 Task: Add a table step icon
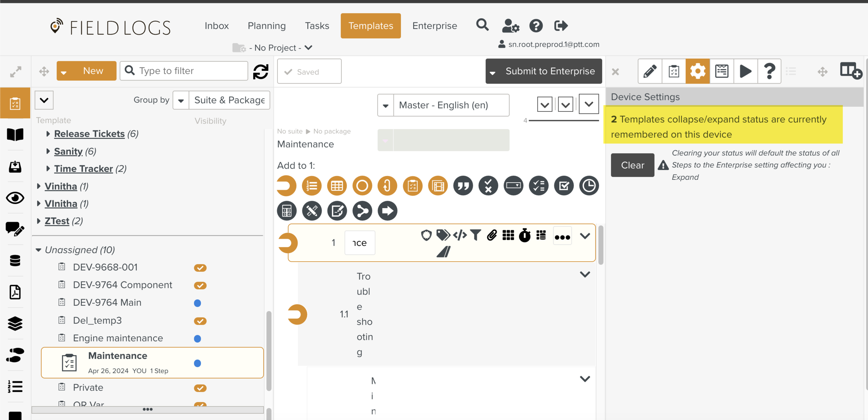[x=336, y=186]
